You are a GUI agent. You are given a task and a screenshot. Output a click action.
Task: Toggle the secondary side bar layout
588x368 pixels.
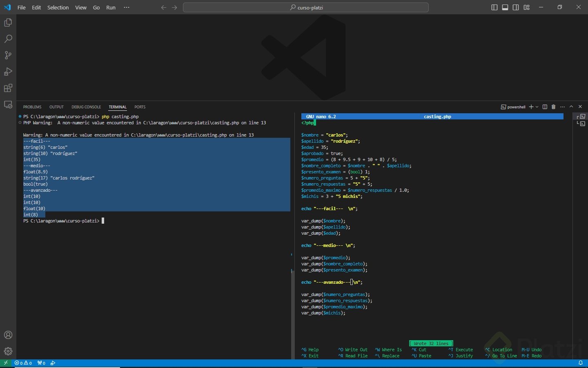coord(516,7)
